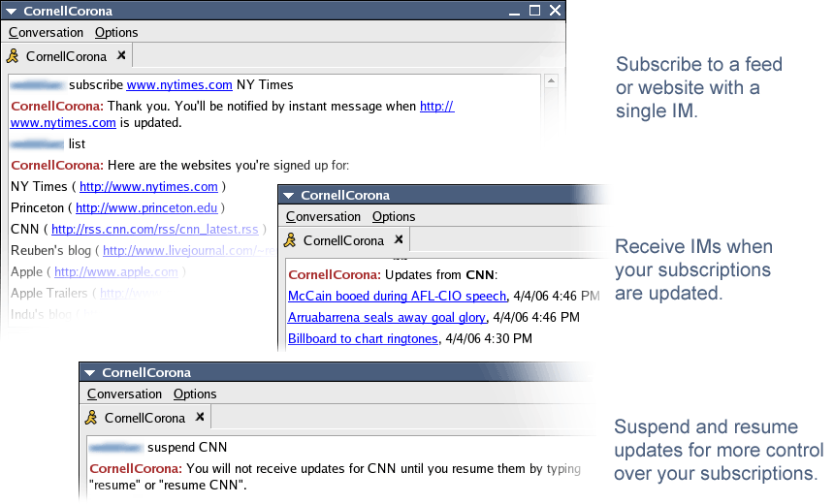
Task: Follow the Billboard to chart ringtones link
Action: tap(363, 338)
